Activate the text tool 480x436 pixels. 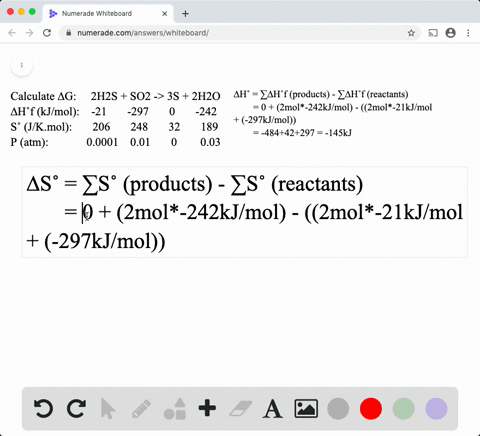[273, 409]
